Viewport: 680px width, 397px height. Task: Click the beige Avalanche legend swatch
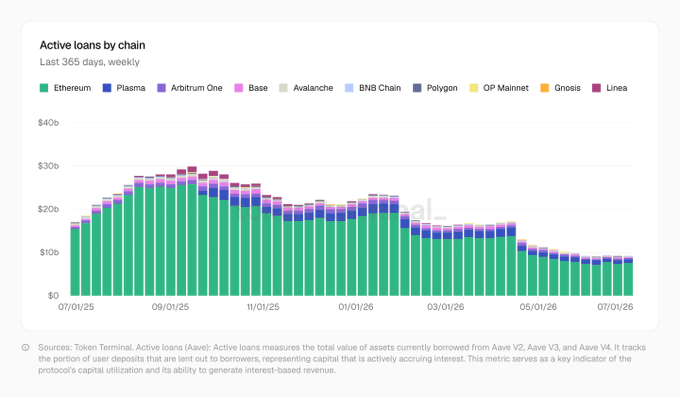(x=283, y=88)
